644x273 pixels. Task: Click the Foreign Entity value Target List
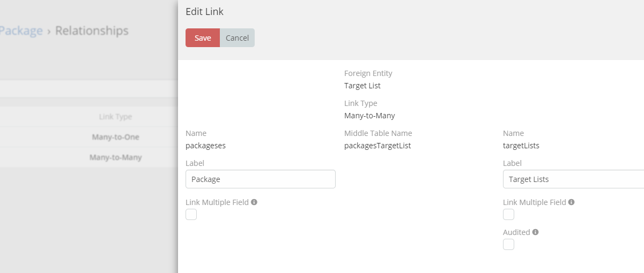362,86
